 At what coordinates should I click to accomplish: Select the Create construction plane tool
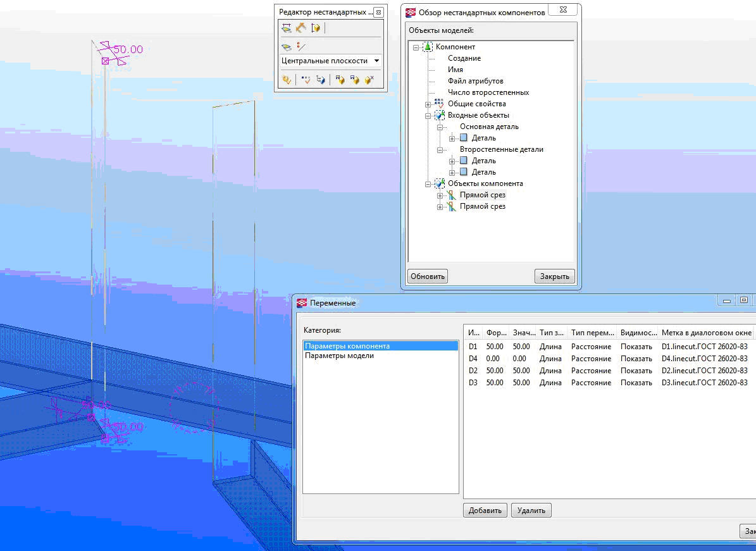click(x=287, y=46)
